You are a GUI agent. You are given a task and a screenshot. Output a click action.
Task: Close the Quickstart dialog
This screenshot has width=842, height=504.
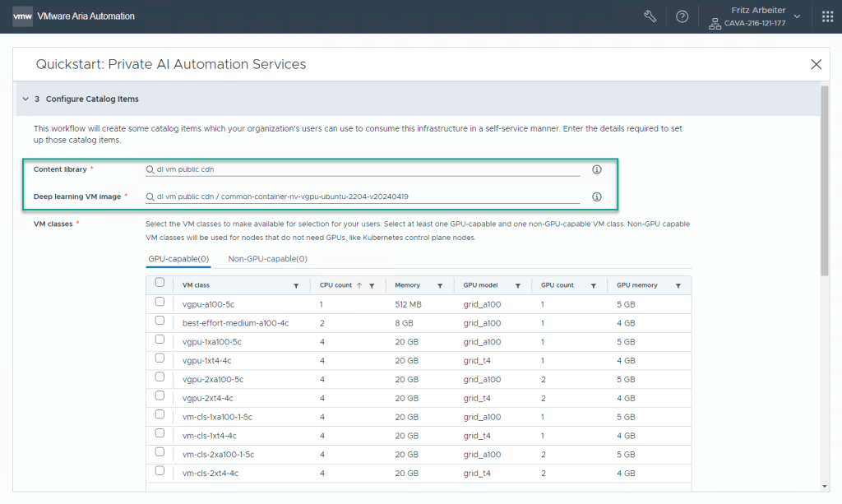coord(816,64)
